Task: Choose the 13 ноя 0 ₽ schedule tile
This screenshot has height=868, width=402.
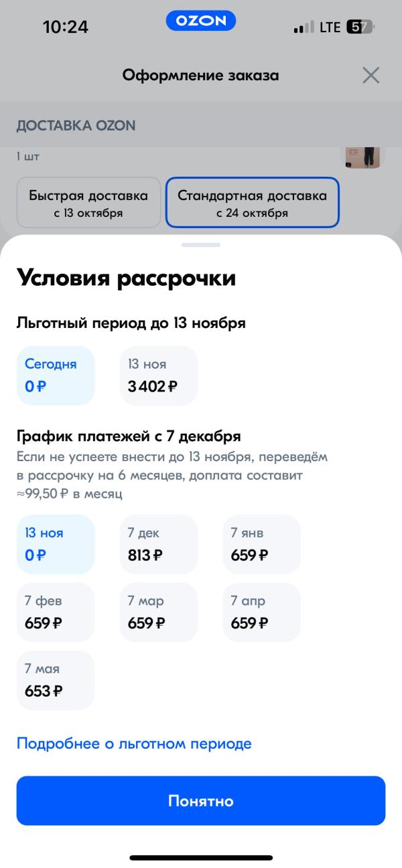Action: click(x=56, y=544)
